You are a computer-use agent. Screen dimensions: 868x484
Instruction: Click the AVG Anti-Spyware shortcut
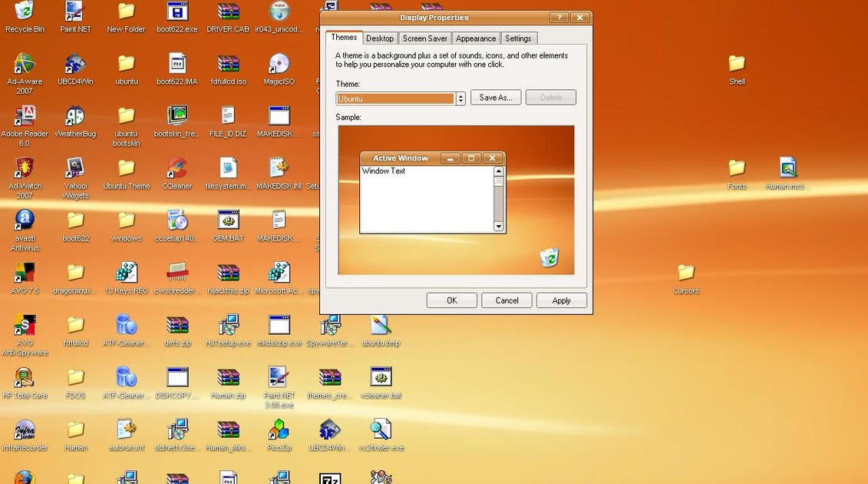(25, 325)
